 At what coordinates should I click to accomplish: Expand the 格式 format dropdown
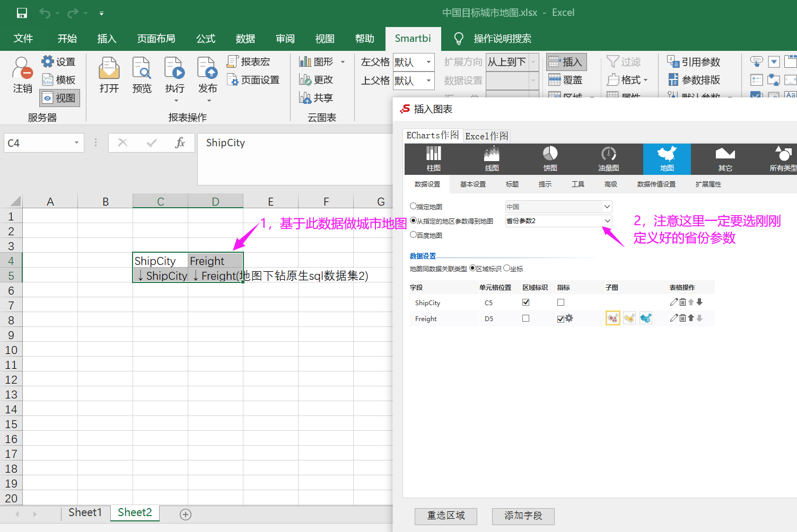(645, 80)
